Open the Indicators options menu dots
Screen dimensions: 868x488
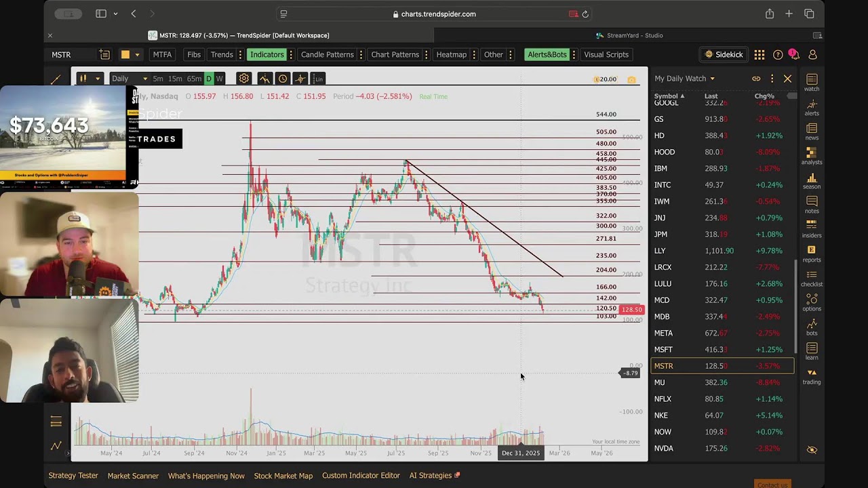[x=291, y=55]
